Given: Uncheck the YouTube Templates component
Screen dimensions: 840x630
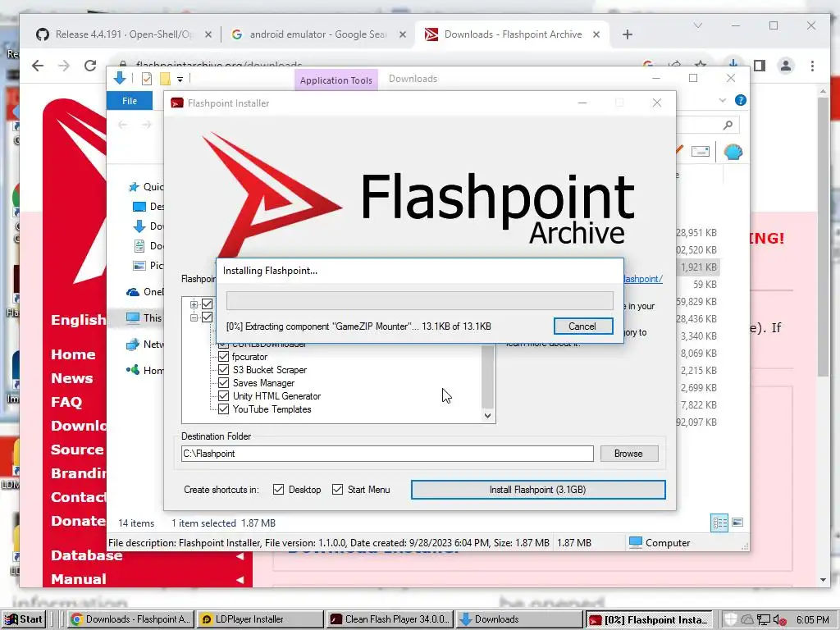Looking at the screenshot, I should pos(224,409).
